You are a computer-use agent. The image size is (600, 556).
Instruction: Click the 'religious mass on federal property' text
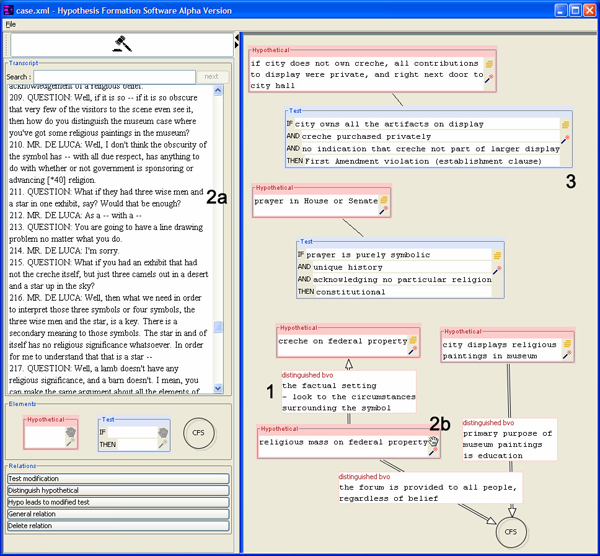(x=343, y=442)
